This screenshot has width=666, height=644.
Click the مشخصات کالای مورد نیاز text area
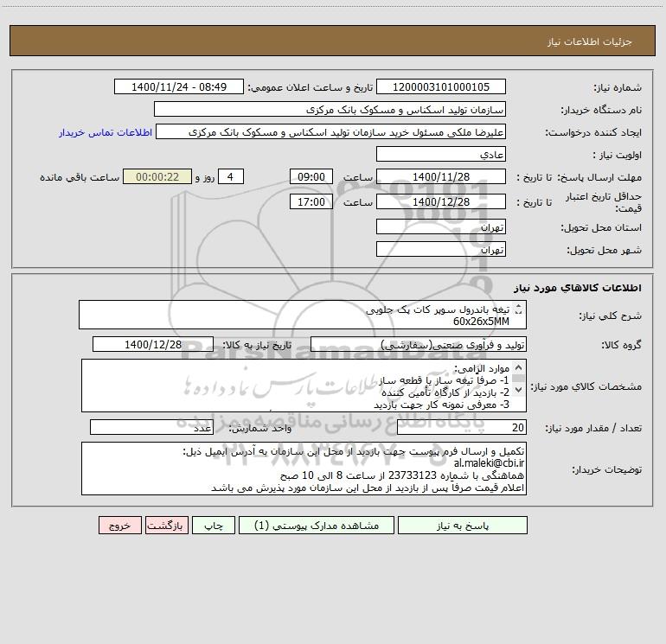pos(304,386)
